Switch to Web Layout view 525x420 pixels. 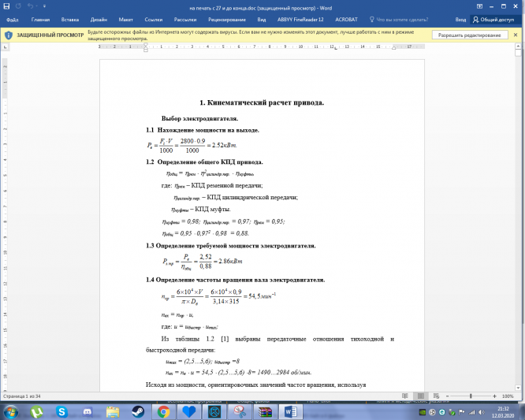(x=436, y=396)
